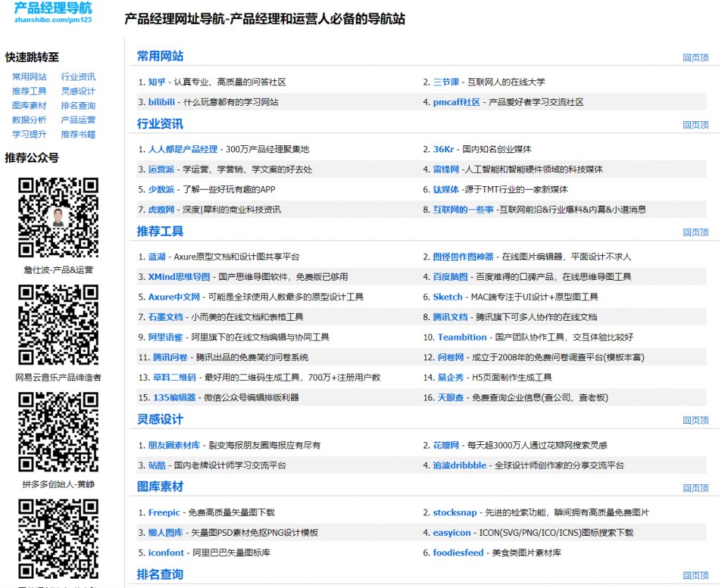The width and height of the screenshot is (722, 588).
Task: Click the 推荐工具 section heading
Action: pyautogui.click(x=160, y=231)
